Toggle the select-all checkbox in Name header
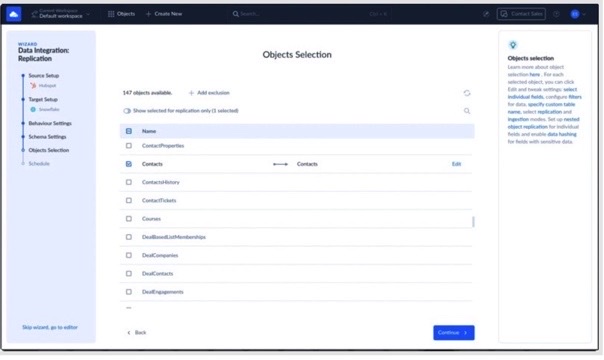The width and height of the screenshot is (604, 360). coord(129,131)
